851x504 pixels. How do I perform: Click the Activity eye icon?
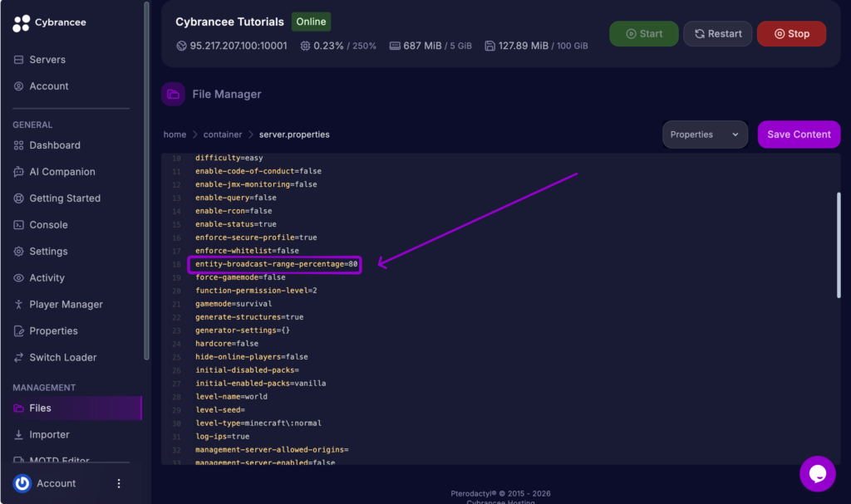[x=18, y=278]
